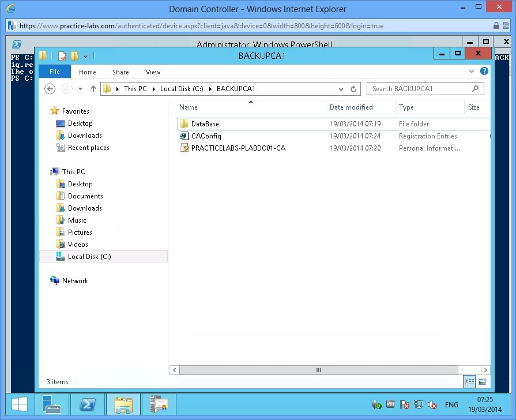Image resolution: width=516 pixels, height=420 pixels.
Task: Switch to the details view toggle at bottom right
Action: coord(469,382)
